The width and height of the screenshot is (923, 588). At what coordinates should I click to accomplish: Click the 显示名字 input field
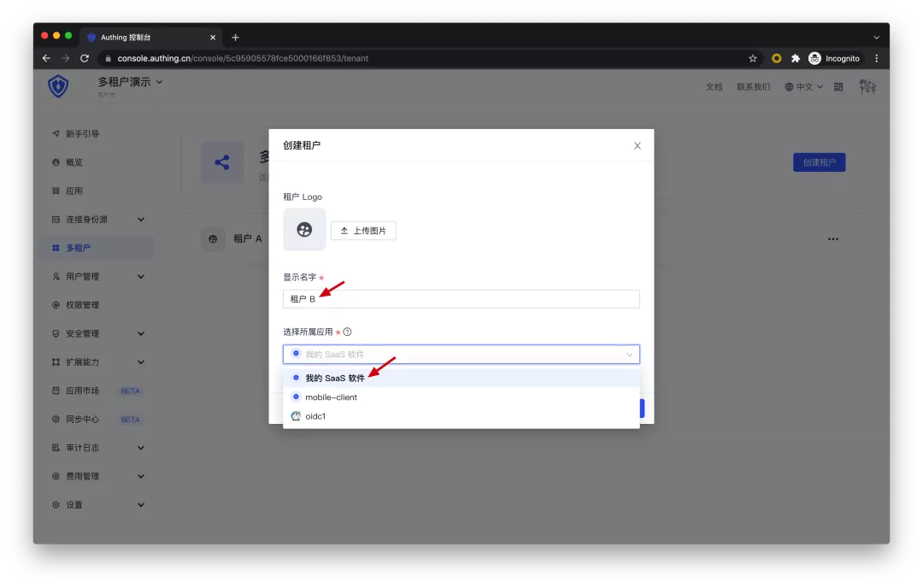click(461, 299)
